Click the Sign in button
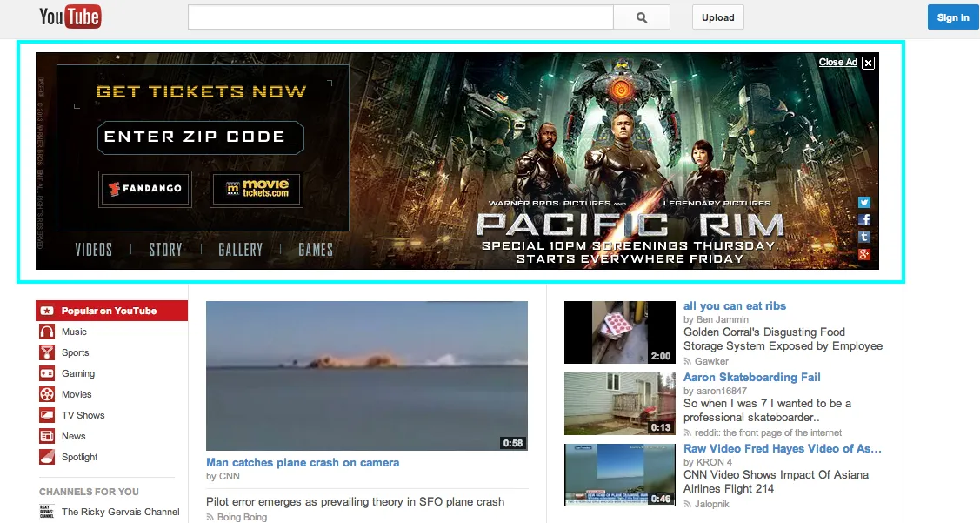The height and width of the screenshot is (523, 980). 952,17
